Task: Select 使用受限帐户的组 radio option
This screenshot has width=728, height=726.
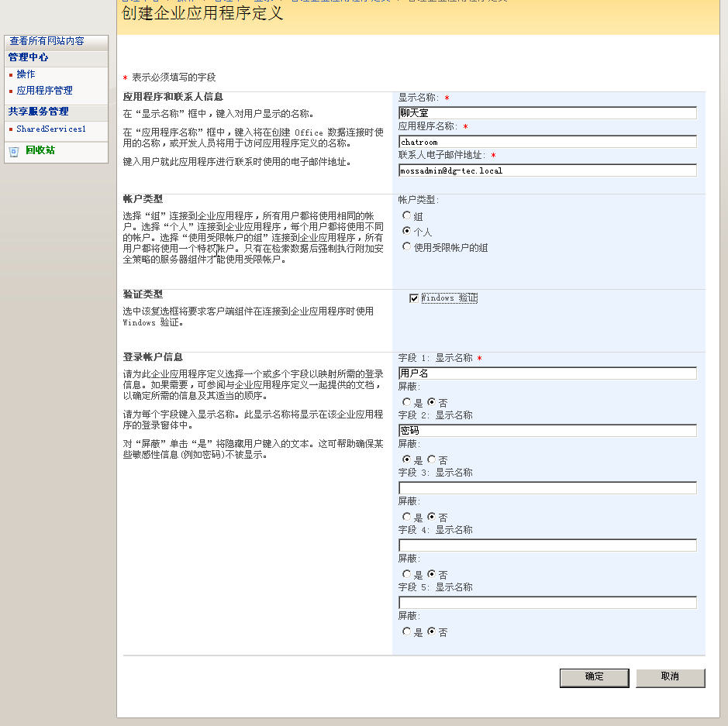Action: coord(407,246)
